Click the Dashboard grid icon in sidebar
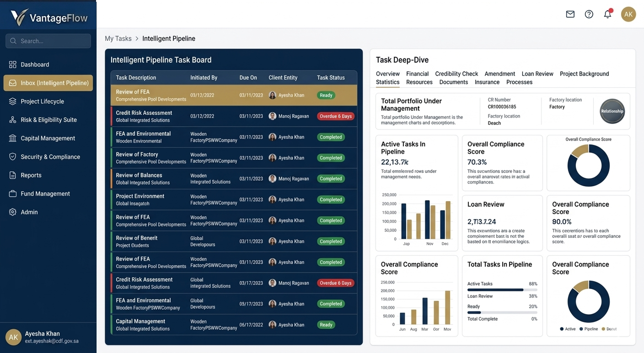This screenshot has height=353, width=644. (x=13, y=64)
